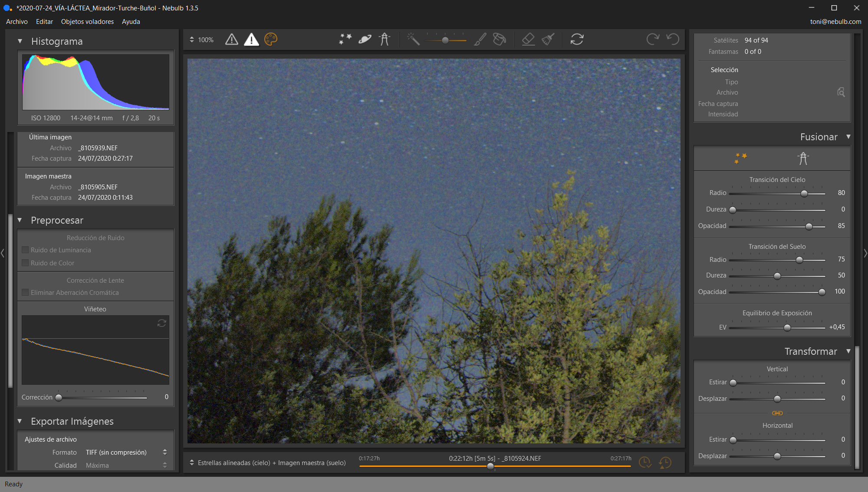Select the paint brush tool
Viewport: 868px width, 492px height.
480,40
